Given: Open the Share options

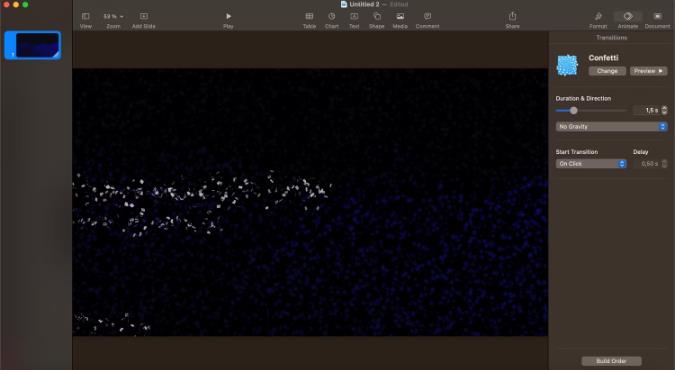Looking at the screenshot, I should click(512, 16).
